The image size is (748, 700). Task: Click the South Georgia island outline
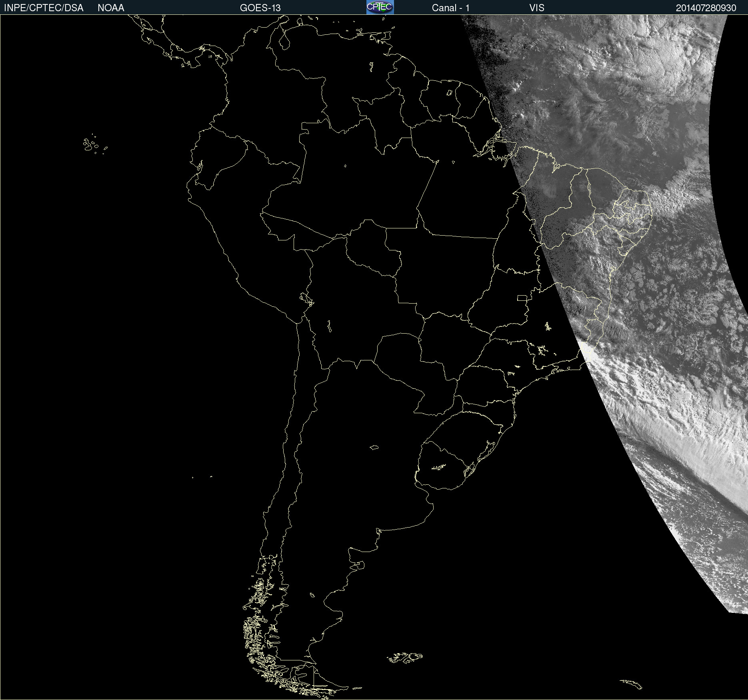click(x=631, y=684)
